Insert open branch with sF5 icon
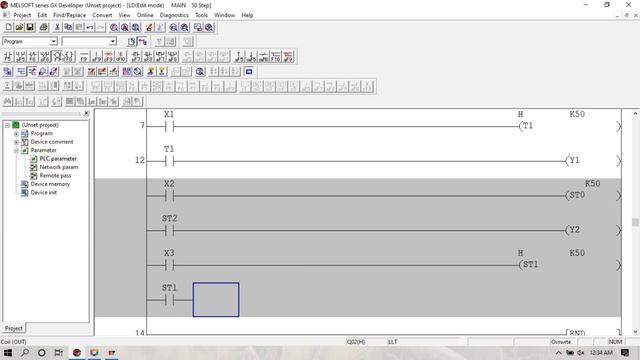Viewport: 640px width, 360px height. 20,56
